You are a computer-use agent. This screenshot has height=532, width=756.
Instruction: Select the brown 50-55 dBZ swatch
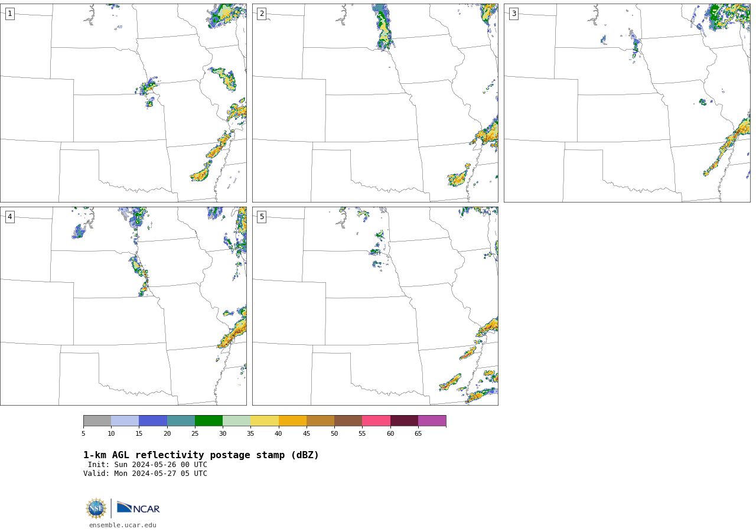pos(348,421)
